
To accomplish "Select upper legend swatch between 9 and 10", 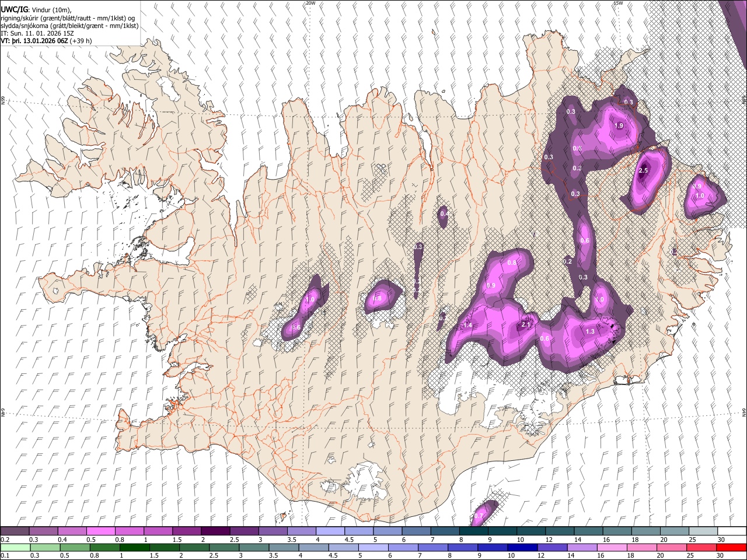I will coord(502,531).
